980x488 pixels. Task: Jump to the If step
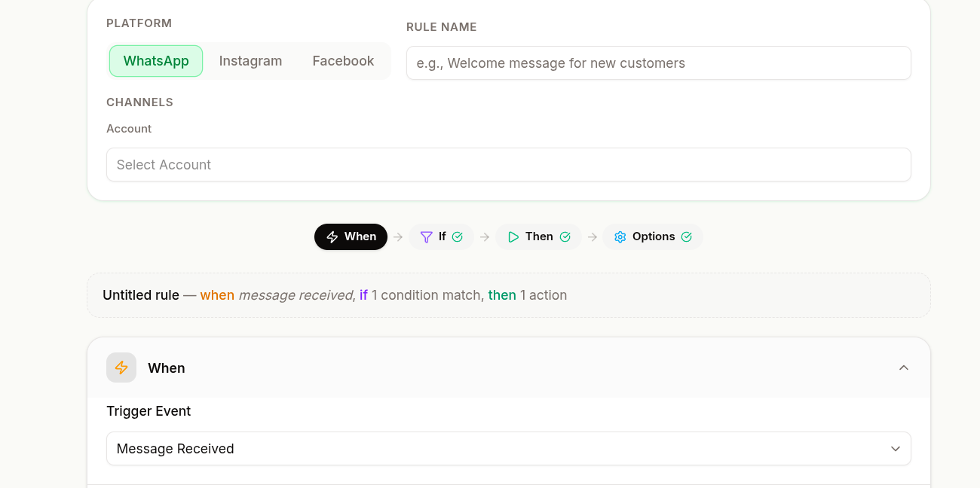coord(441,237)
